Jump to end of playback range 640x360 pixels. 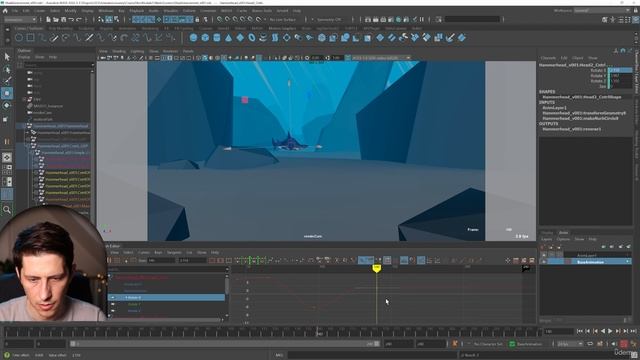633,331
